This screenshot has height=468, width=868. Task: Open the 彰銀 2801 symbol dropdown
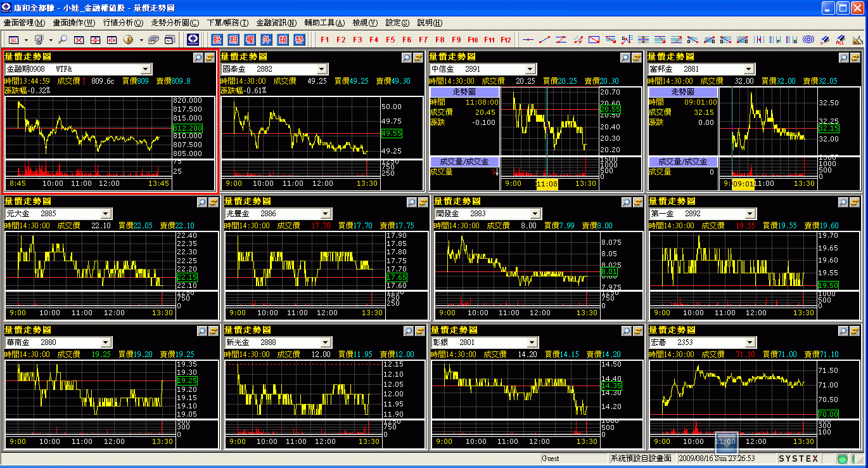click(531, 342)
